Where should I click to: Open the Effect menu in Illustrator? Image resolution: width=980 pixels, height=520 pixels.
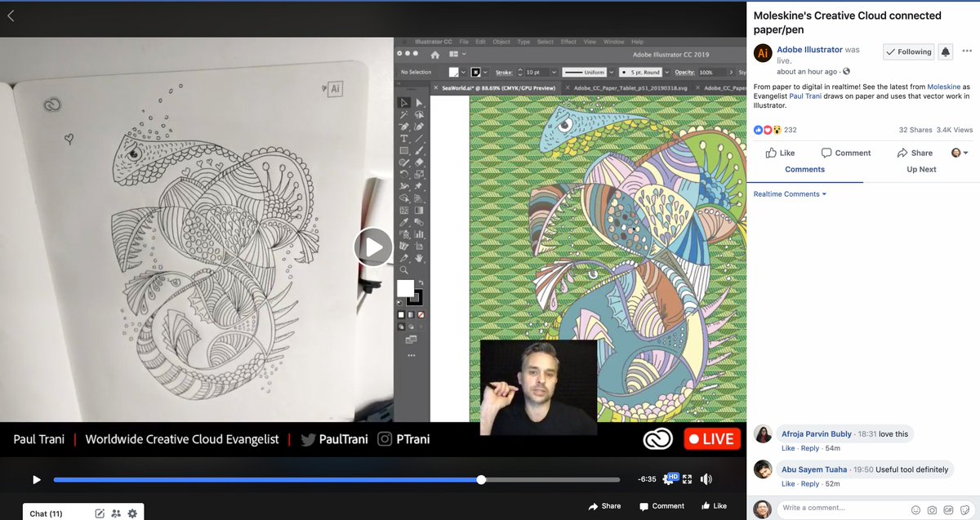coord(568,42)
